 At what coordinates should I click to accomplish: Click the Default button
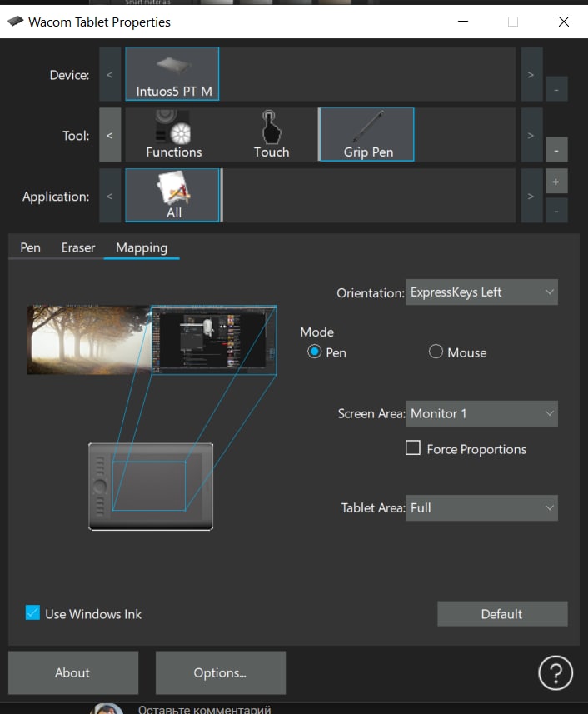point(502,614)
